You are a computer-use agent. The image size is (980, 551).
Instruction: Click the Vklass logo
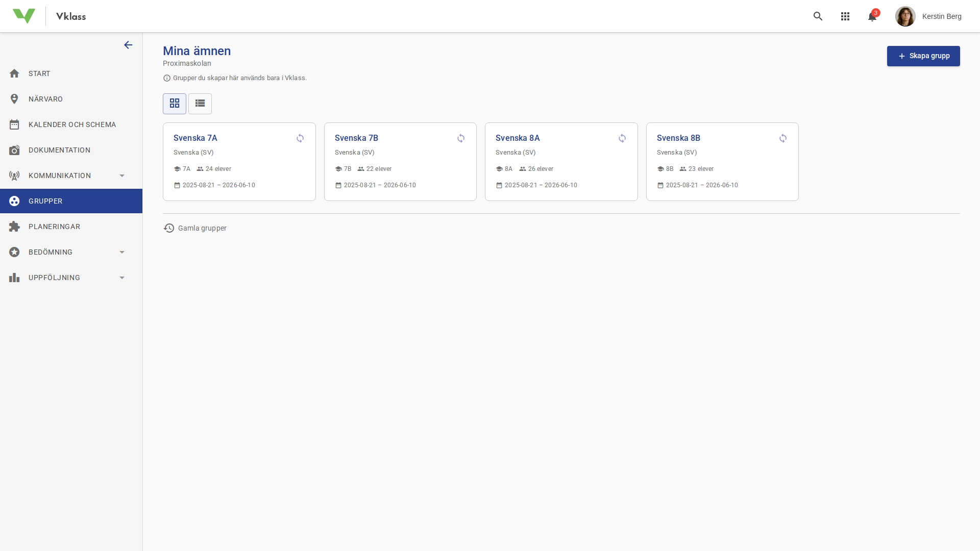coord(24,15)
